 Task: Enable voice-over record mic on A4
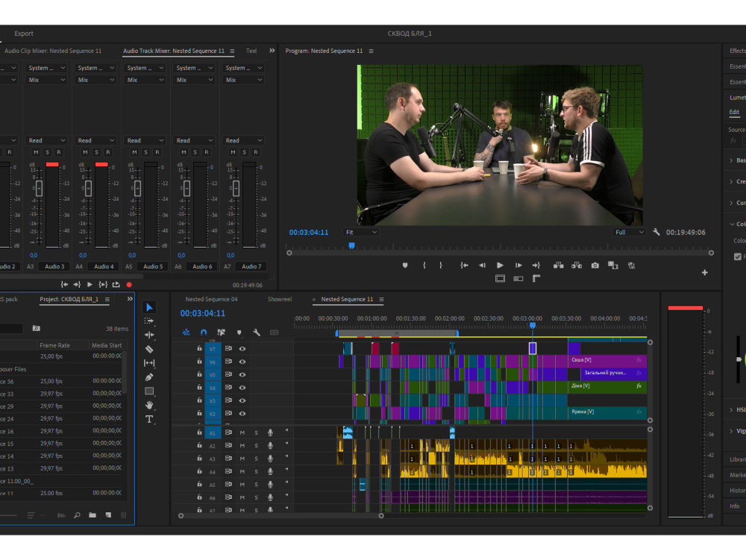[x=270, y=471]
